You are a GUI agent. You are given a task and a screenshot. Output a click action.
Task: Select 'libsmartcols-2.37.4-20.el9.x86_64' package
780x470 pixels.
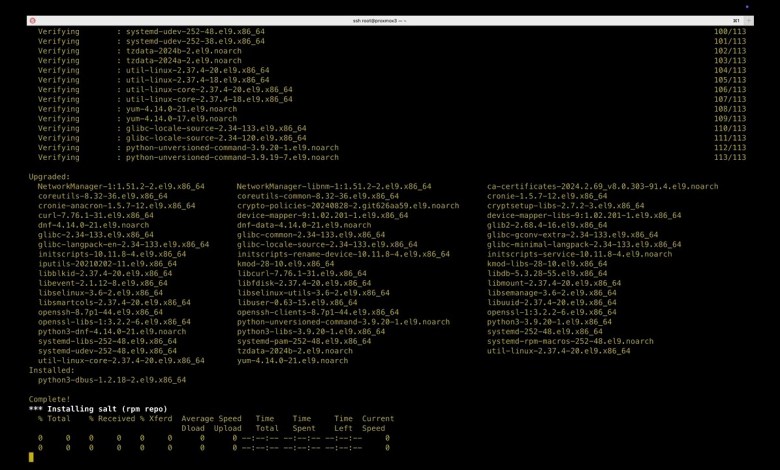click(114, 302)
